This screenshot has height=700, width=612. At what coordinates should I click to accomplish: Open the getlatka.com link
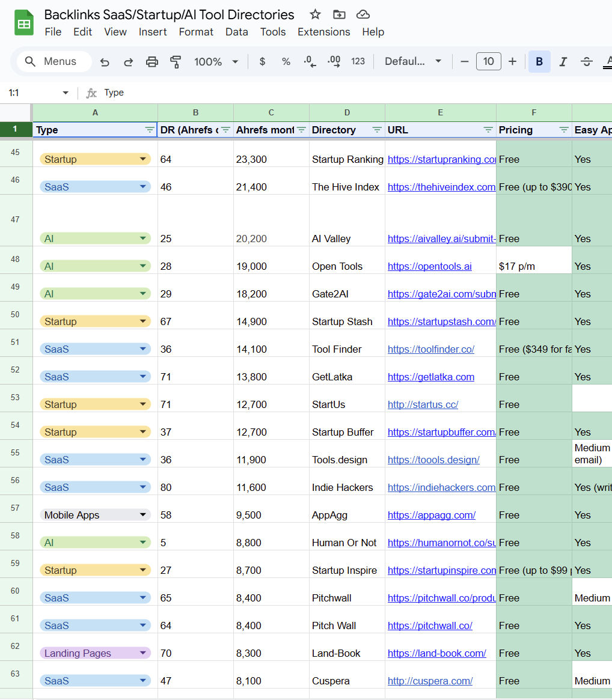click(x=430, y=377)
